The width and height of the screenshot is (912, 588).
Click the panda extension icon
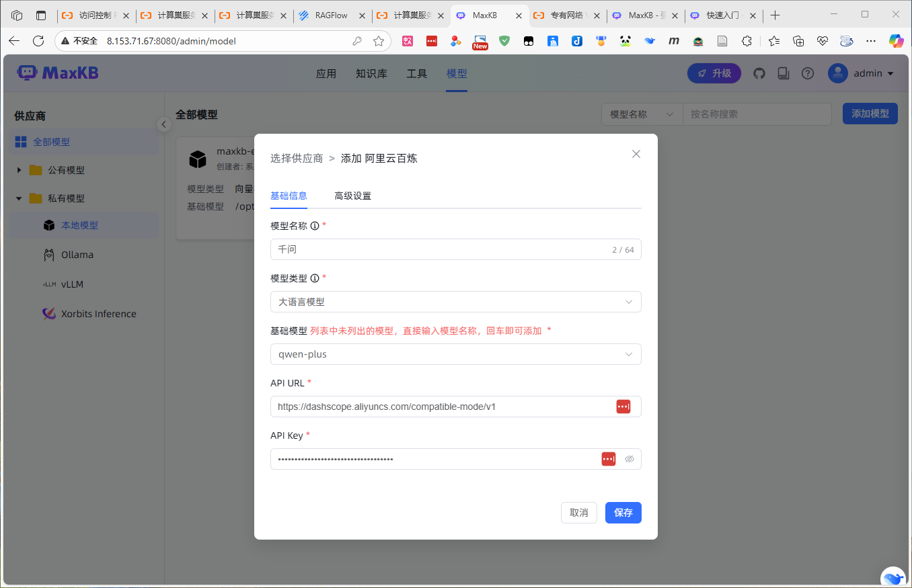tap(625, 41)
